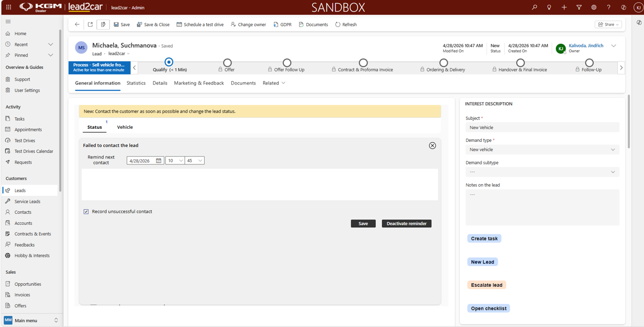Select the Qualify stage circle
Image resolution: width=644 pixels, height=327 pixels.
pos(169,62)
